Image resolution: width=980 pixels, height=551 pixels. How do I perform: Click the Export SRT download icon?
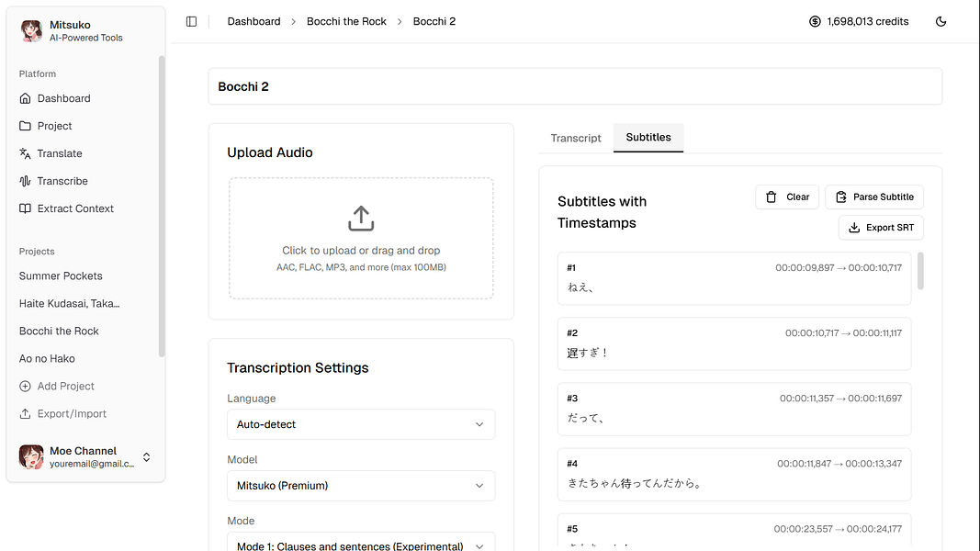tap(854, 228)
